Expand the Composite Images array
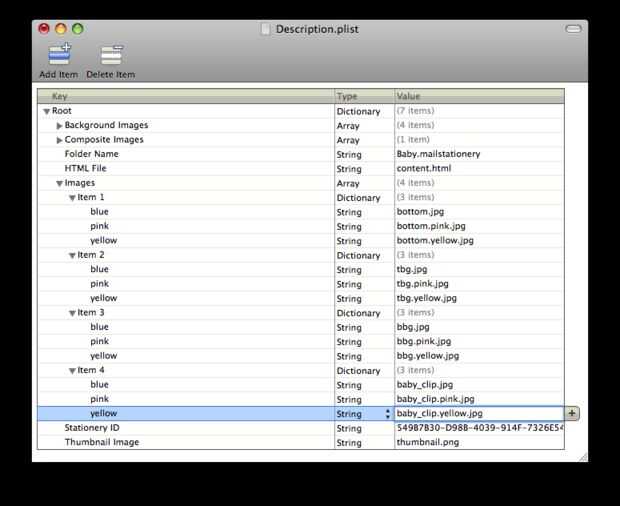 tap(59, 140)
